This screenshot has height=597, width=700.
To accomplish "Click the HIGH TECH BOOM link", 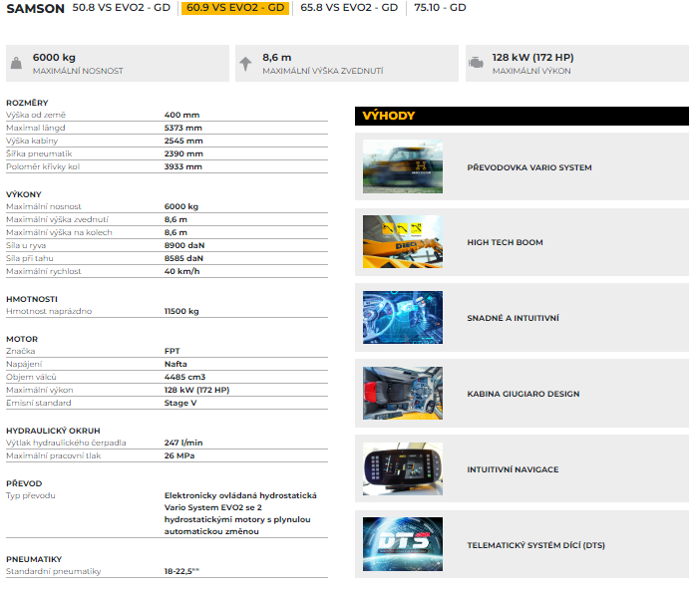I will pyautogui.click(x=505, y=242).
